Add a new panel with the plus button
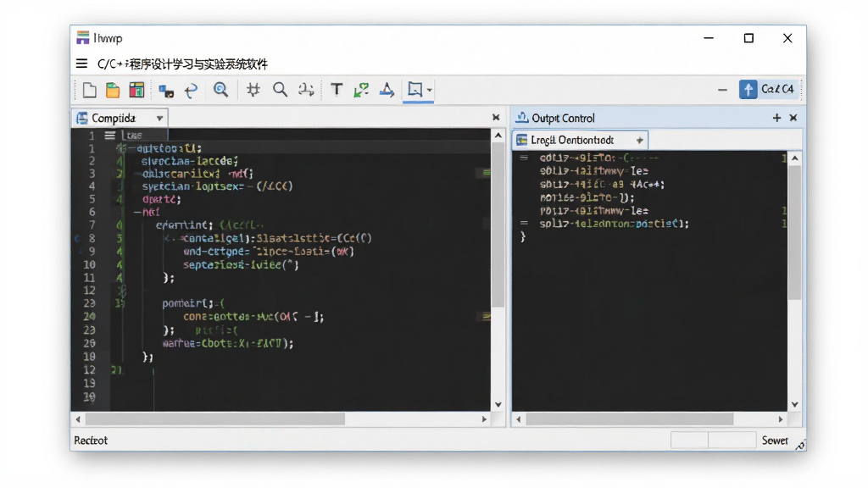Viewport: 868px width, 488px height. point(776,118)
